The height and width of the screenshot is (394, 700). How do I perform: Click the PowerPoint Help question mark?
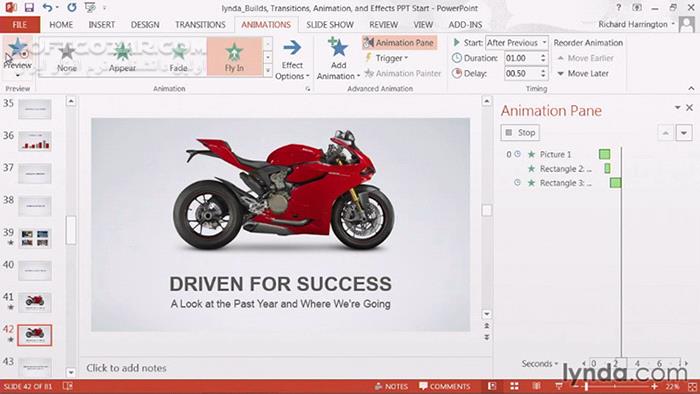(x=618, y=8)
